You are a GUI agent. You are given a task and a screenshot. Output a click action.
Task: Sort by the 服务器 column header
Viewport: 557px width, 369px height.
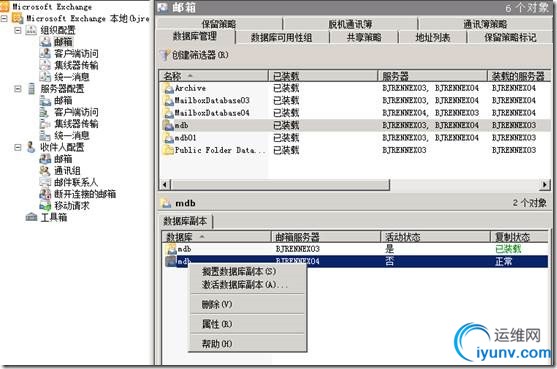coord(432,76)
